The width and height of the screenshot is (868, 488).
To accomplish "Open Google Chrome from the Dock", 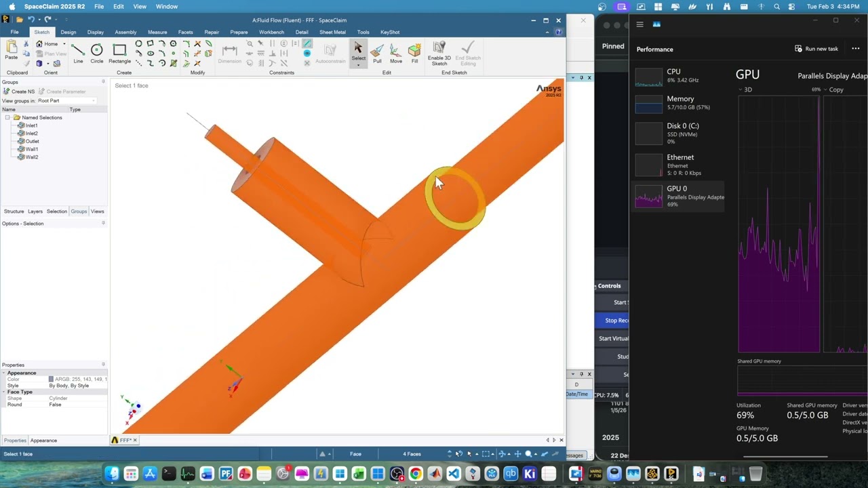I will click(416, 474).
